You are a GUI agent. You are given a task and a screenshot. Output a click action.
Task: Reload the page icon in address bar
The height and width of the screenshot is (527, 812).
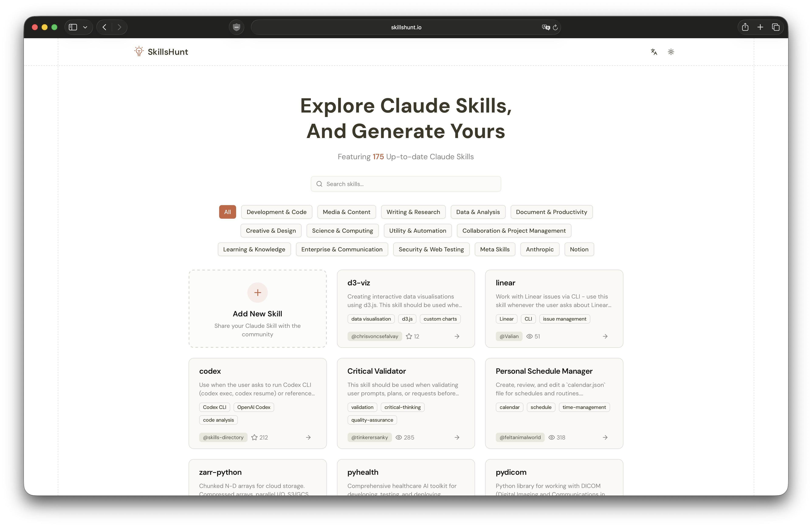tap(555, 27)
